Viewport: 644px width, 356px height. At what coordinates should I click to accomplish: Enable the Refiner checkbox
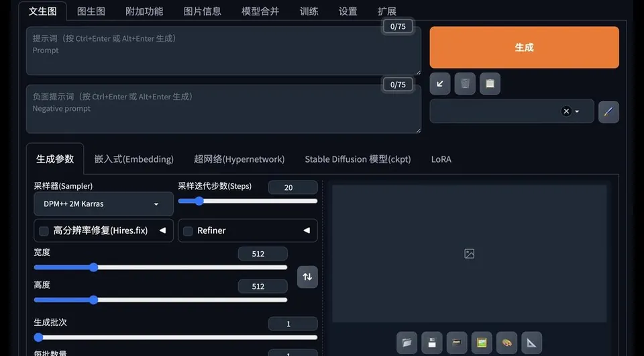[188, 231]
